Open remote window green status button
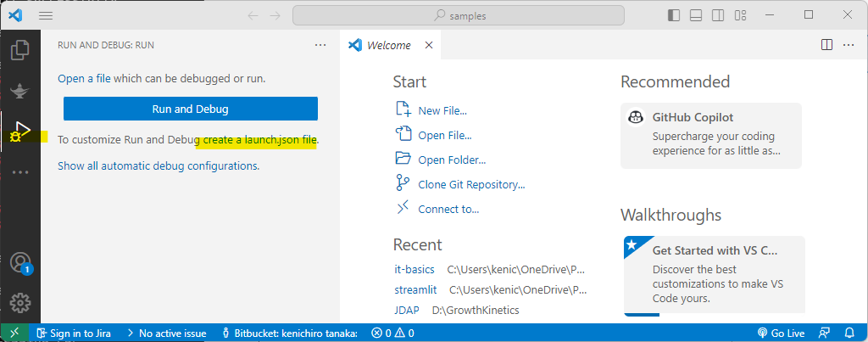The width and height of the screenshot is (868, 342). pos(15,333)
